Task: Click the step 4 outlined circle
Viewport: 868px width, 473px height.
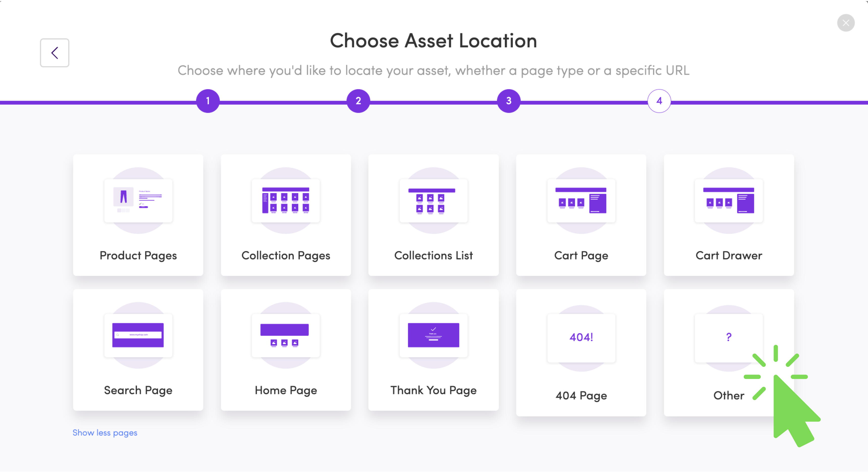Action: pos(659,101)
